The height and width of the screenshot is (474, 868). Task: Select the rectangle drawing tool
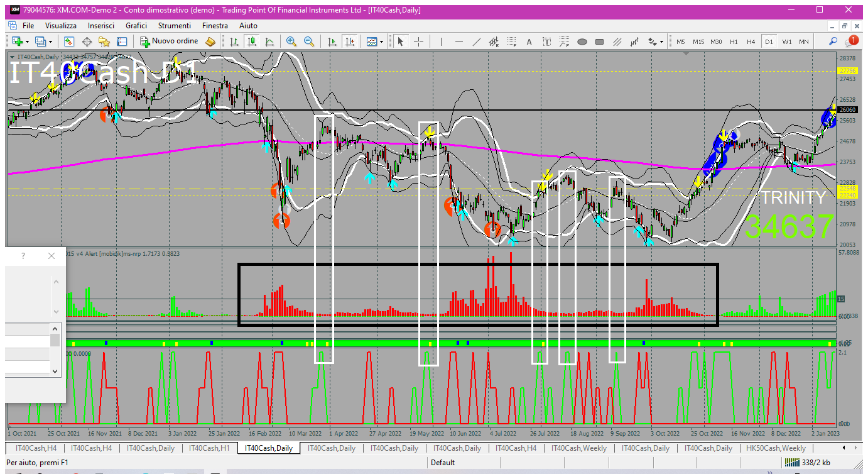click(x=599, y=41)
